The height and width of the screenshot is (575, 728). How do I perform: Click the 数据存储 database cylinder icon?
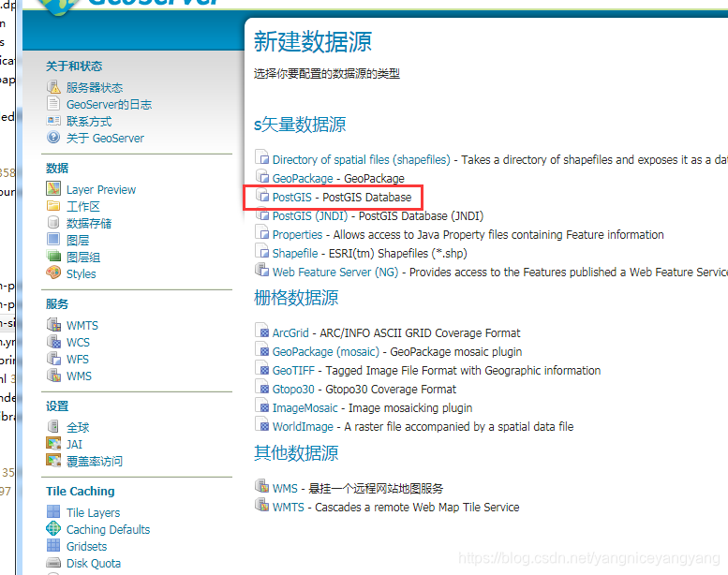point(53,222)
